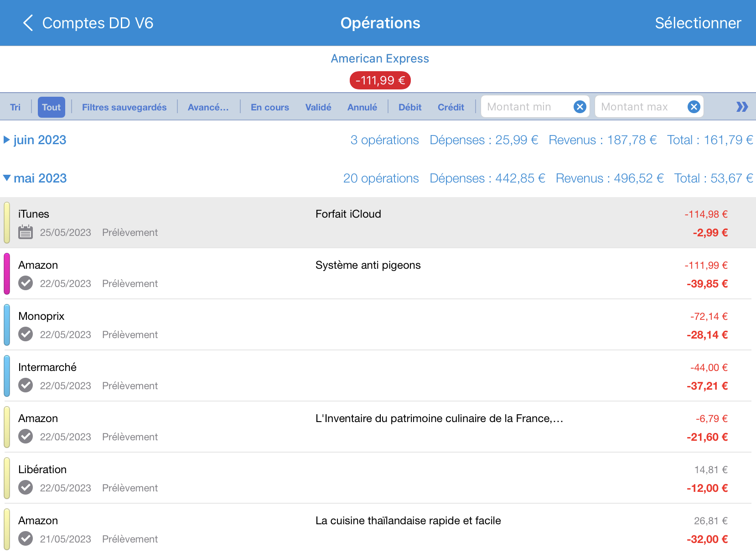756x553 pixels.
Task: Tap the yellow category bar on Libération row
Action: click(x=7, y=478)
